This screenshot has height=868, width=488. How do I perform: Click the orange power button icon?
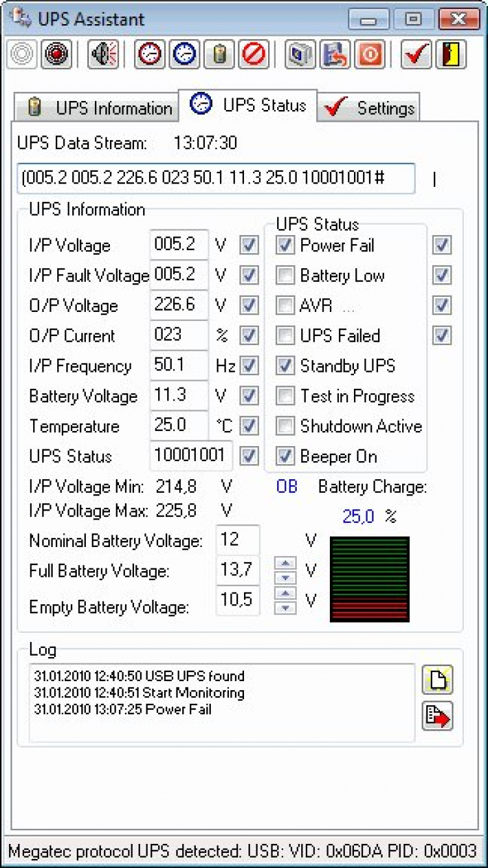click(370, 55)
